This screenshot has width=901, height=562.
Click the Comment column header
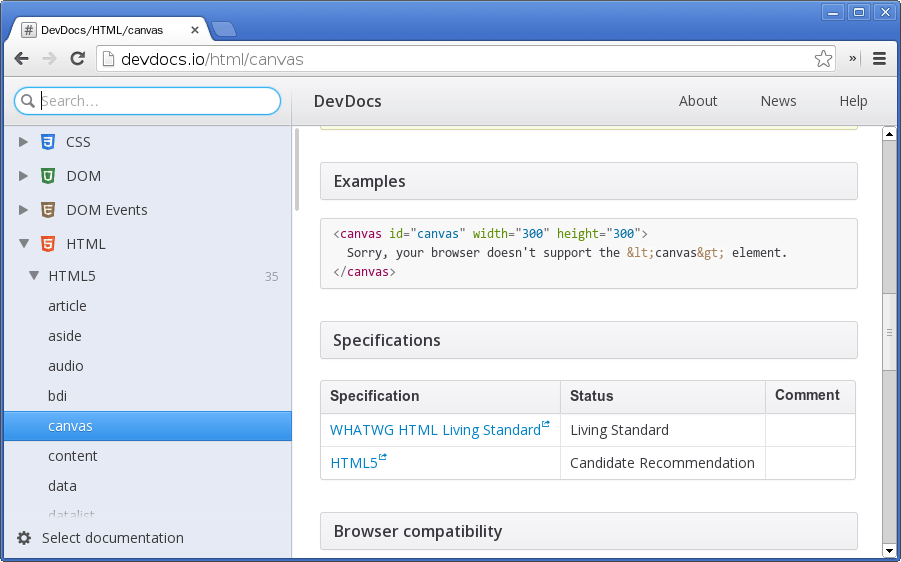pos(810,397)
